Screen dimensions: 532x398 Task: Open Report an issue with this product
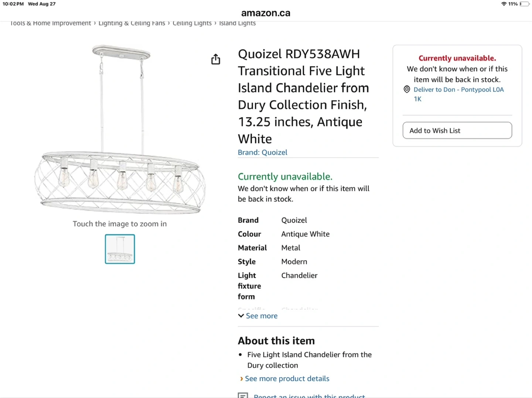309,395
